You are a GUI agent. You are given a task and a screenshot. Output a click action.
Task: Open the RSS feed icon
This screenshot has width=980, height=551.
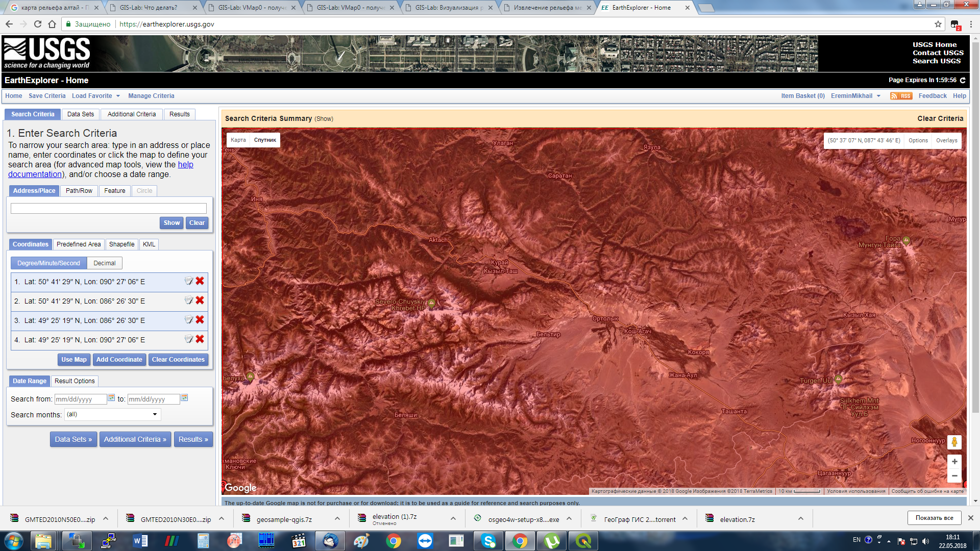(x=900, y=96)
